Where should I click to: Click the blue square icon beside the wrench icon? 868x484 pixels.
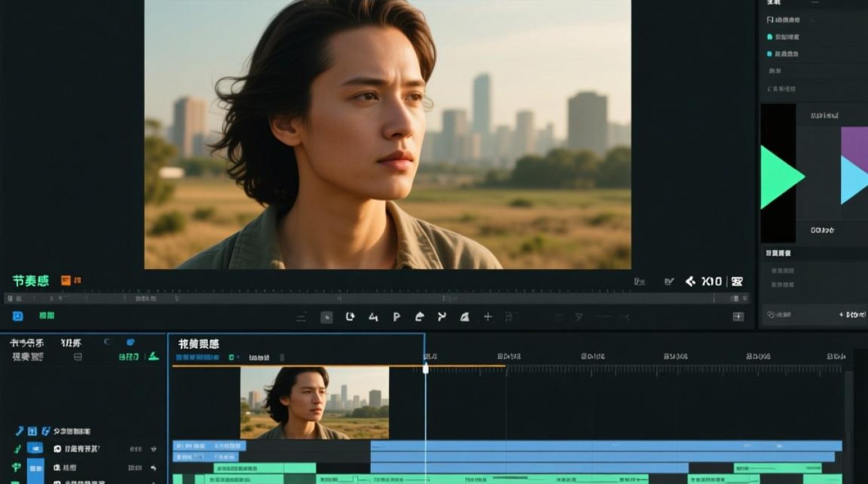point(32,431)
